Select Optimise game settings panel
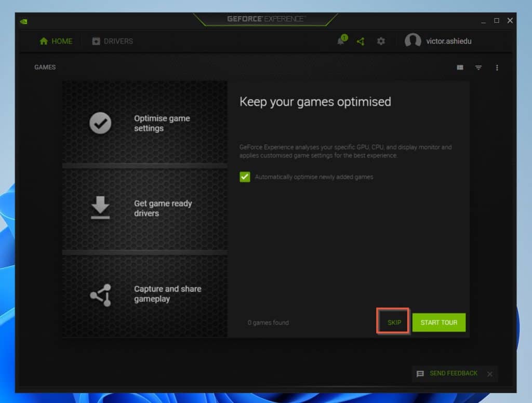 (x=145, y=122)
